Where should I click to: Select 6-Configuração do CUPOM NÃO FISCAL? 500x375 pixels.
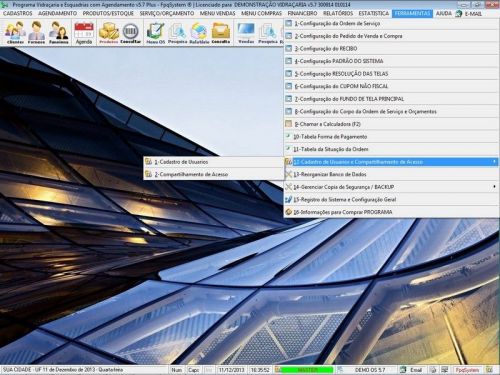(x=391, y=86)
